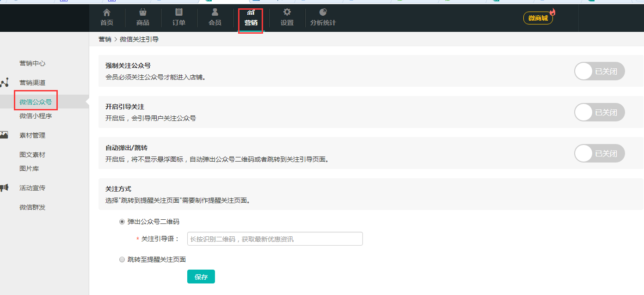Image resolution: width=644 pixels, height=295 pixels.
Task: Select the 弹出公众号二维码 radio option
Action: tap(122, 222)
